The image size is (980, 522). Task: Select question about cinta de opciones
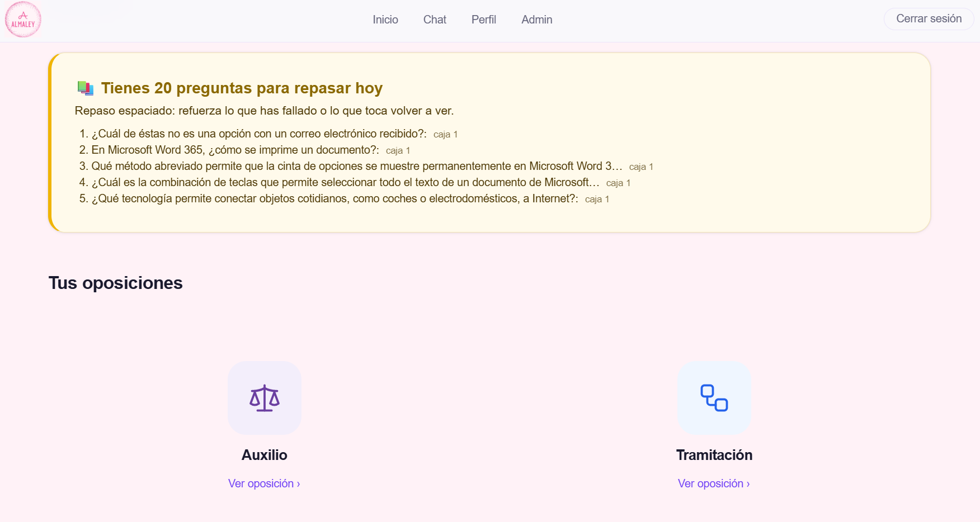(357, 166)
